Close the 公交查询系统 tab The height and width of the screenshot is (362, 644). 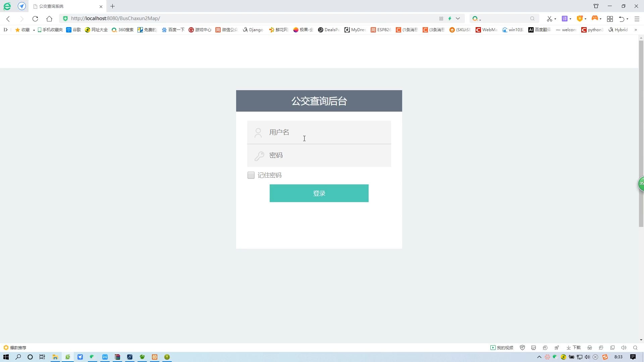click(x=101, y=6)
